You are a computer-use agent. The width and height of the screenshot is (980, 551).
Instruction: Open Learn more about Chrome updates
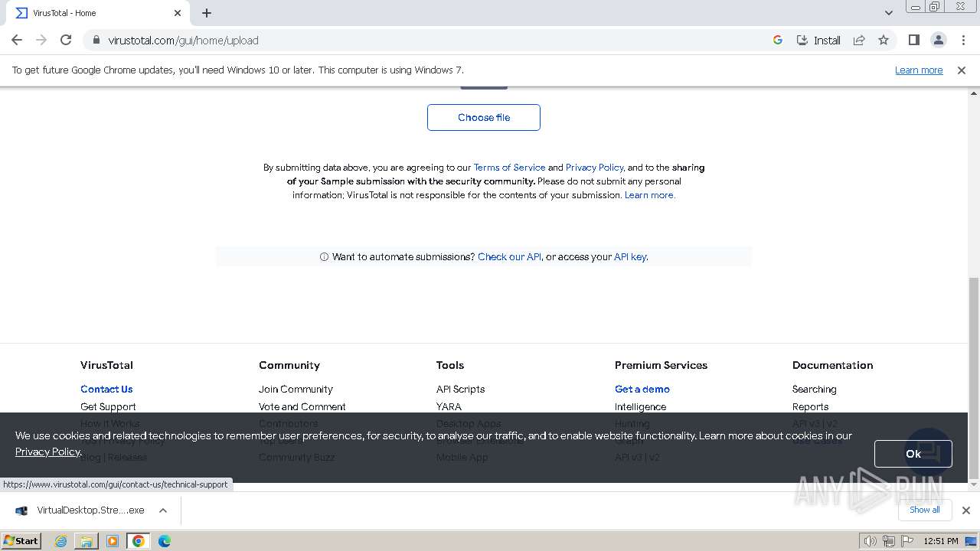[x=919, y=70]
